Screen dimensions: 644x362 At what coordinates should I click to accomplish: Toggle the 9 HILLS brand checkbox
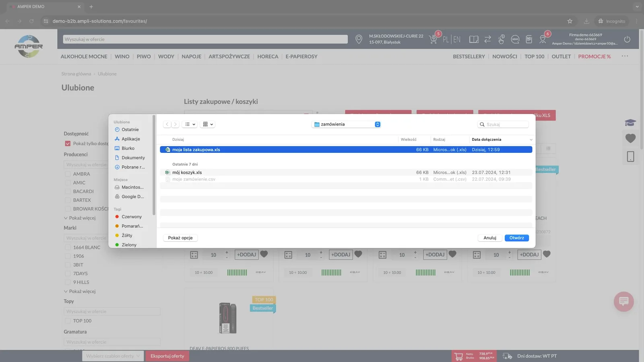coord(68,282)
